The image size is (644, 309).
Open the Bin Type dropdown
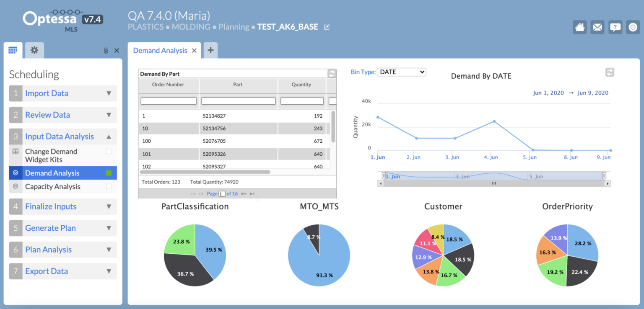point(401,72)
